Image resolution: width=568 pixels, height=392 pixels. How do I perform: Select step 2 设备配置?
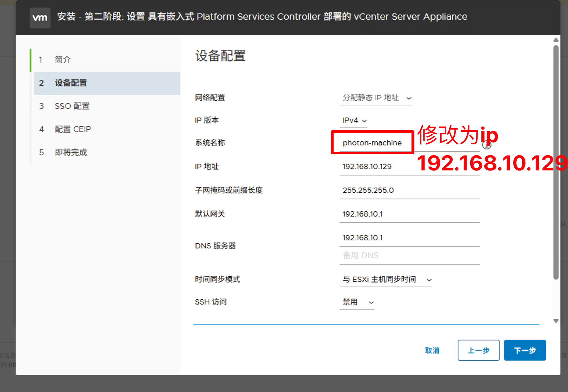tap(107, 83)
